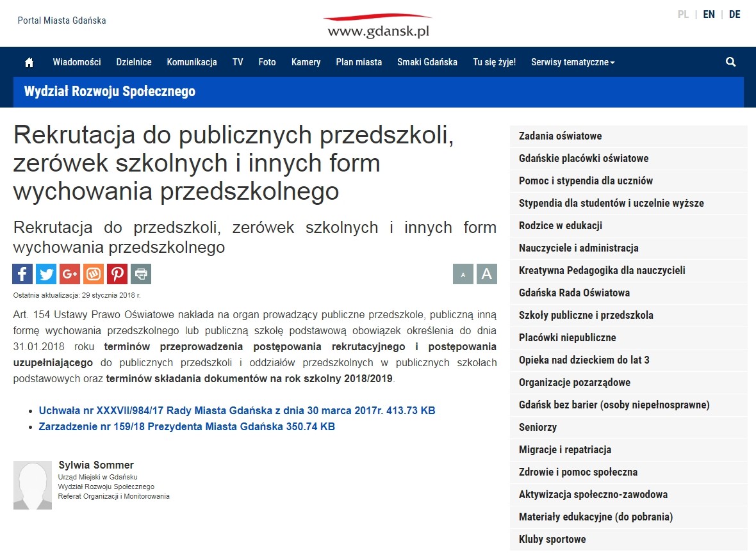Open Foto section in the navigation

click(x=267, y=62)
